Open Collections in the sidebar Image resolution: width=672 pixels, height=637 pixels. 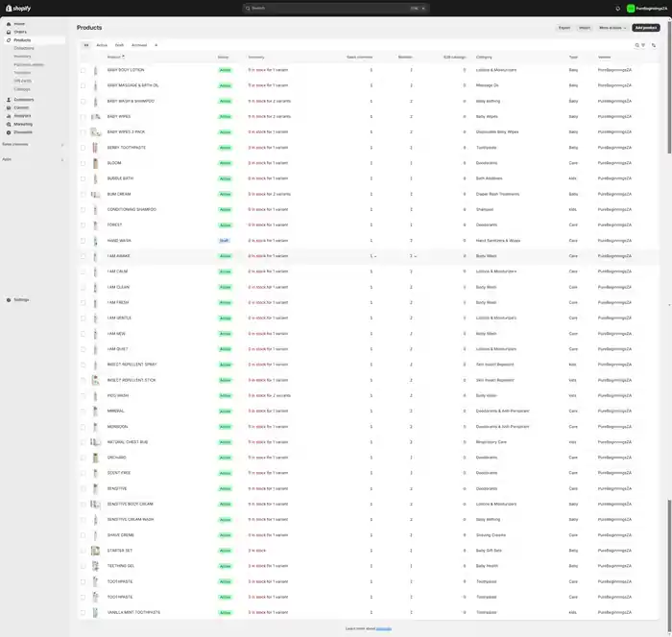[24, 48]
